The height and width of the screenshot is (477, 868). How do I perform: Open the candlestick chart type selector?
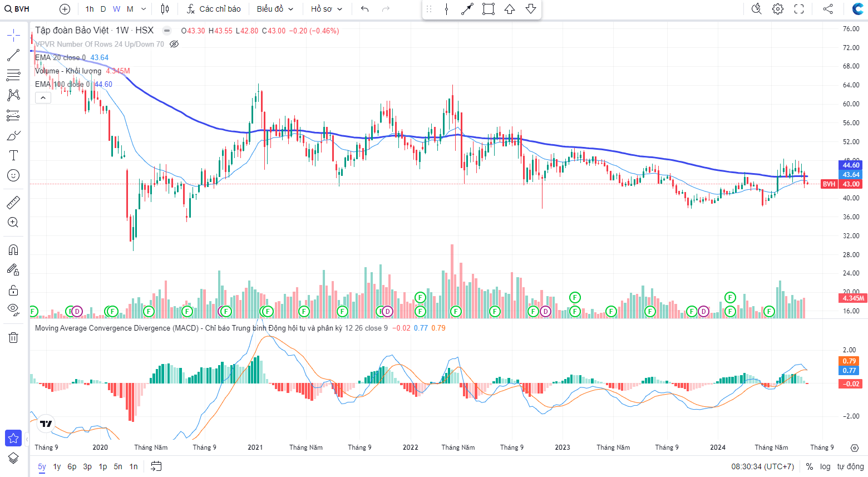click(x=165, y=9)
